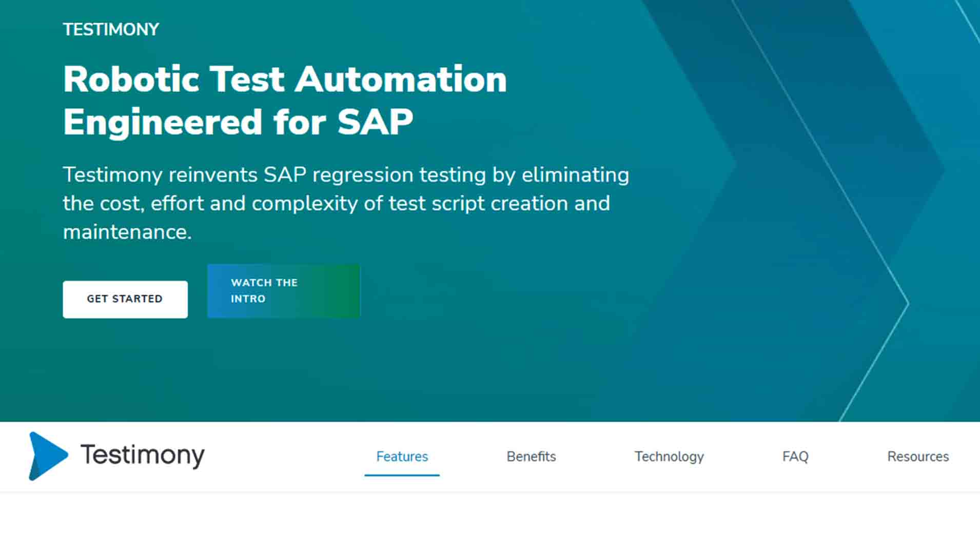Open the Features tab
Screen dimensions: 980x554
402,457
